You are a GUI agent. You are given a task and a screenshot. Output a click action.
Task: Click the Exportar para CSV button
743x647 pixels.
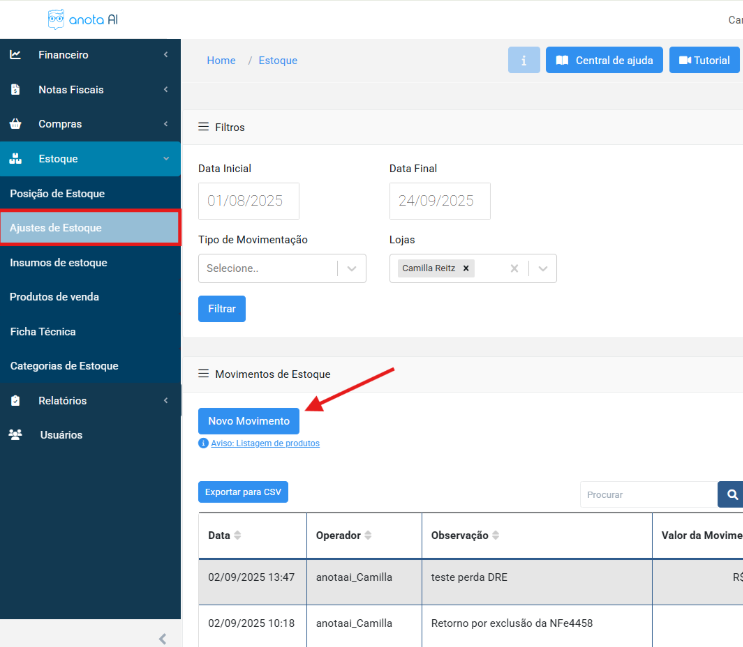tap(243, 492)
